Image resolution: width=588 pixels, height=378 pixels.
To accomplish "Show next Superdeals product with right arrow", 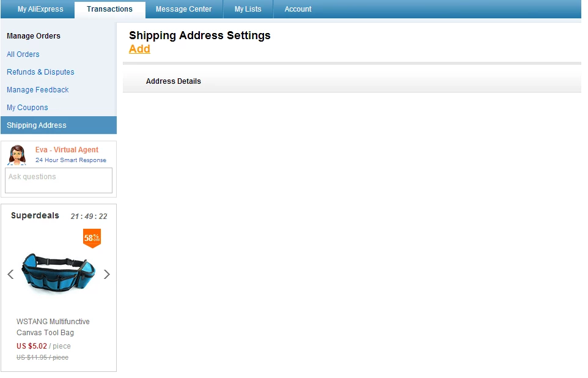I will [x=107, y=274].
